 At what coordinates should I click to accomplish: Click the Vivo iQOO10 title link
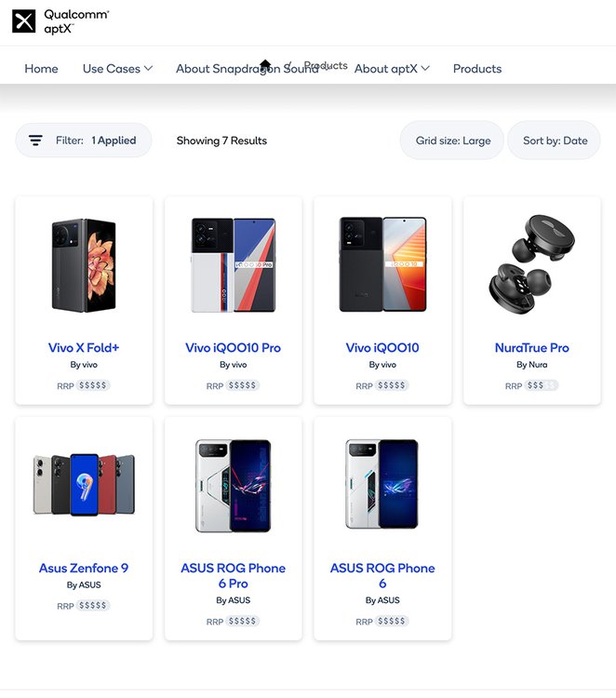[382, 348]
